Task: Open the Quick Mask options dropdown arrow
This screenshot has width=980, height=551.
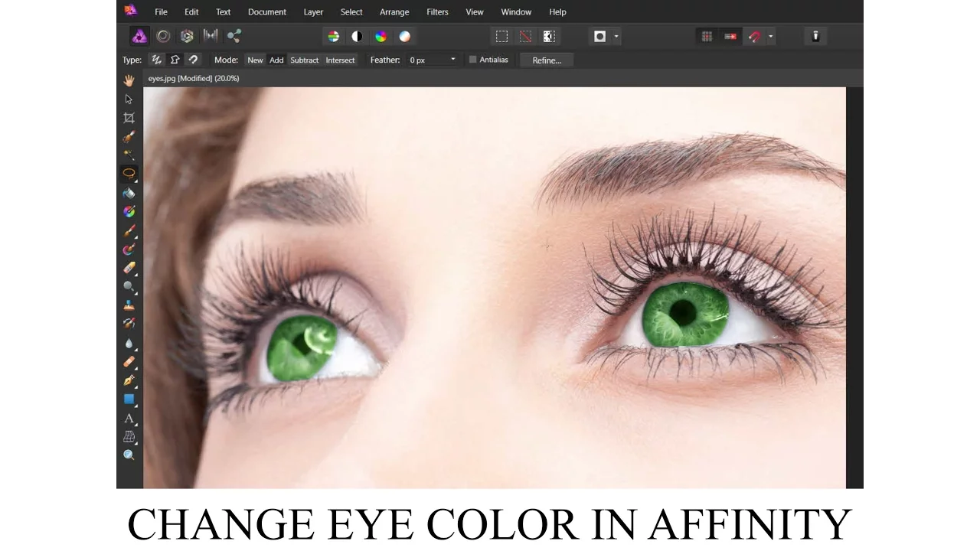Action: tap(616, 36)
